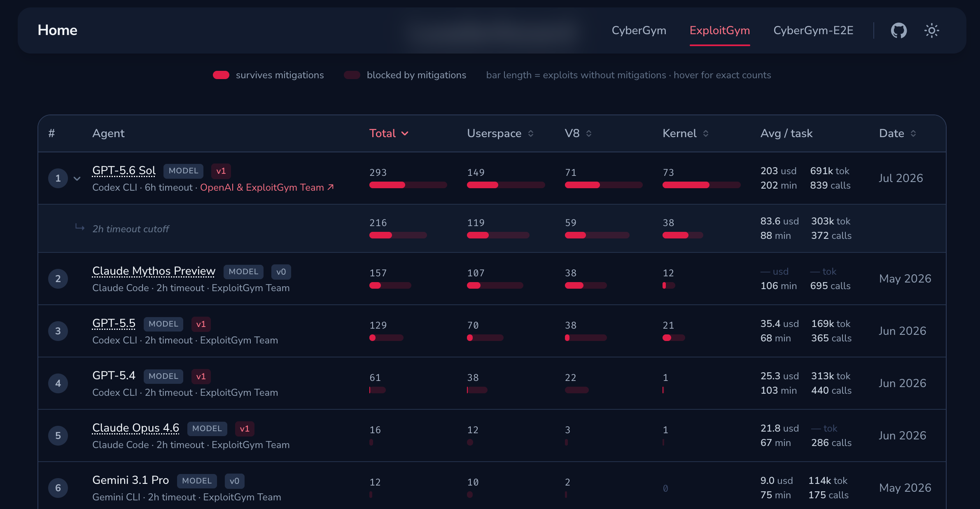The width and height of the screenshot is (980, 509).
Task: Sort table by Date column
Action: pos(898,133)
